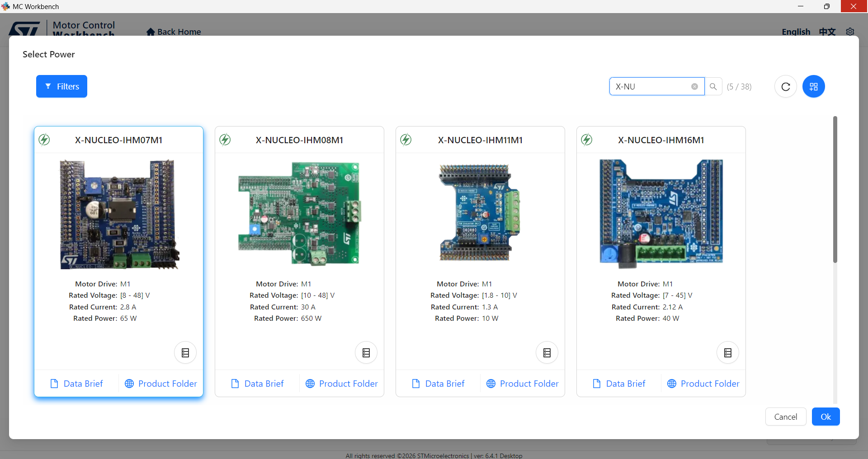868x459 pixels.
Task: Click the "Rated Current: 2.12 A" text
Action: pos(647,307)
